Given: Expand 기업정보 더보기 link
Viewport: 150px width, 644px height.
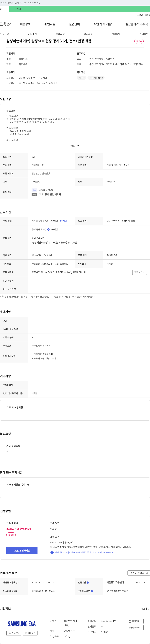Looking at the screenshot, I should coord(145,609).
